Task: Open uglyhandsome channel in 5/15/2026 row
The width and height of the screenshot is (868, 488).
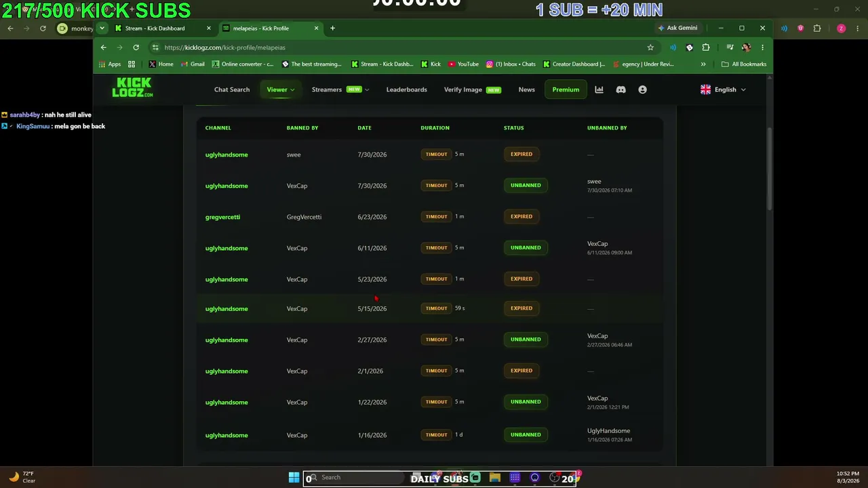Action: [226, 308]
